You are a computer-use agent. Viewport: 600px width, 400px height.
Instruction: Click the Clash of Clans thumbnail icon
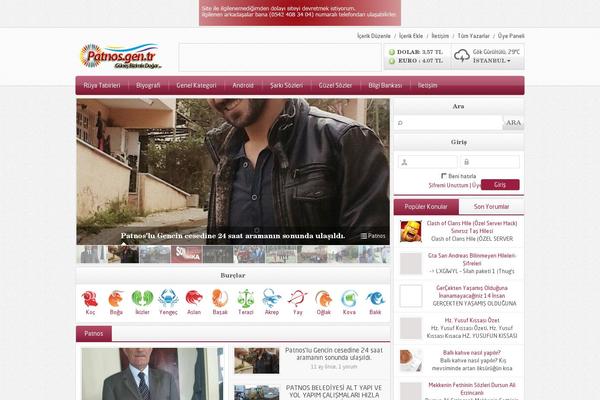click(411, 231)
